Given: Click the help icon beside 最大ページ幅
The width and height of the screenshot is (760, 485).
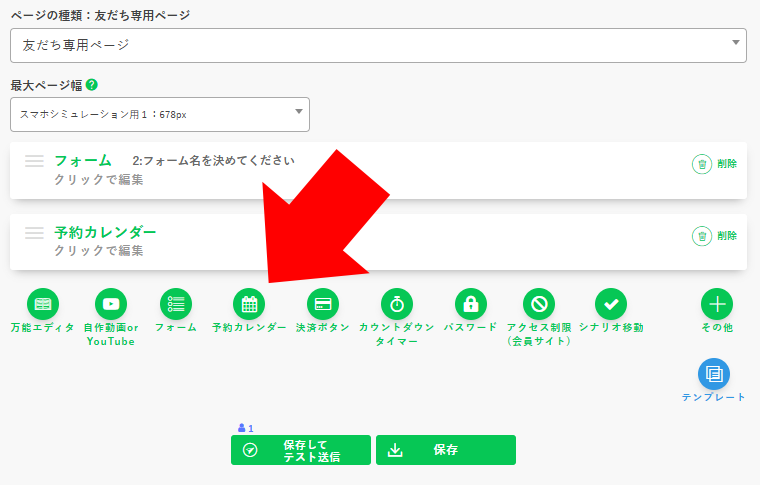Looking at the screenshot, I should coord(92,85).
